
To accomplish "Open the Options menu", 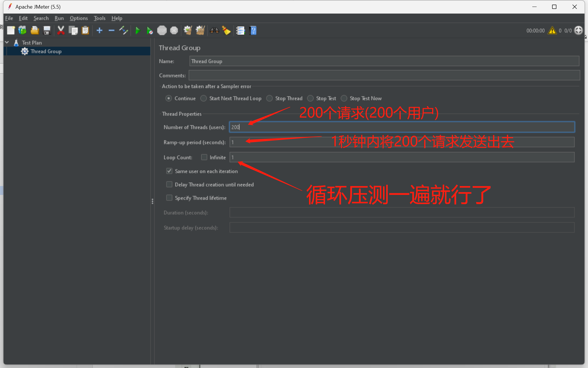I will tap(78, 18).
